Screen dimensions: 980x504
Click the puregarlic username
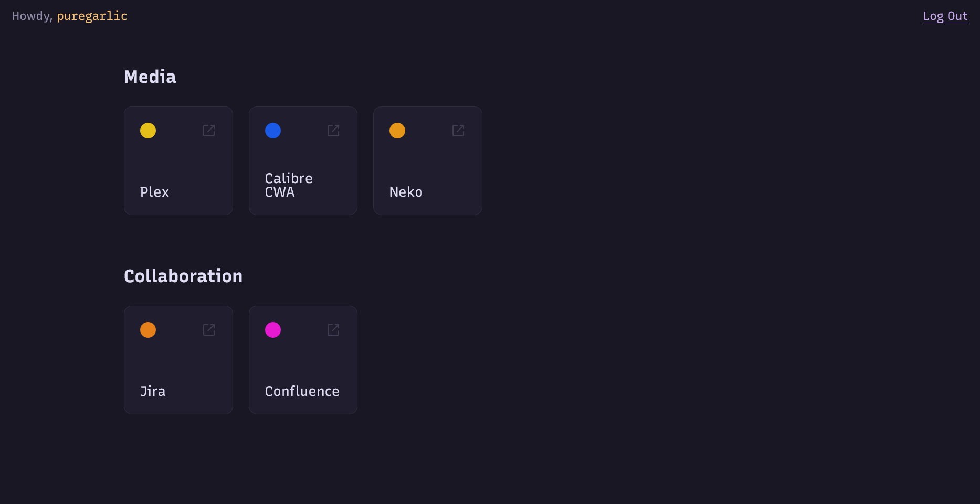pyautogui.click(x=92, y=16)
